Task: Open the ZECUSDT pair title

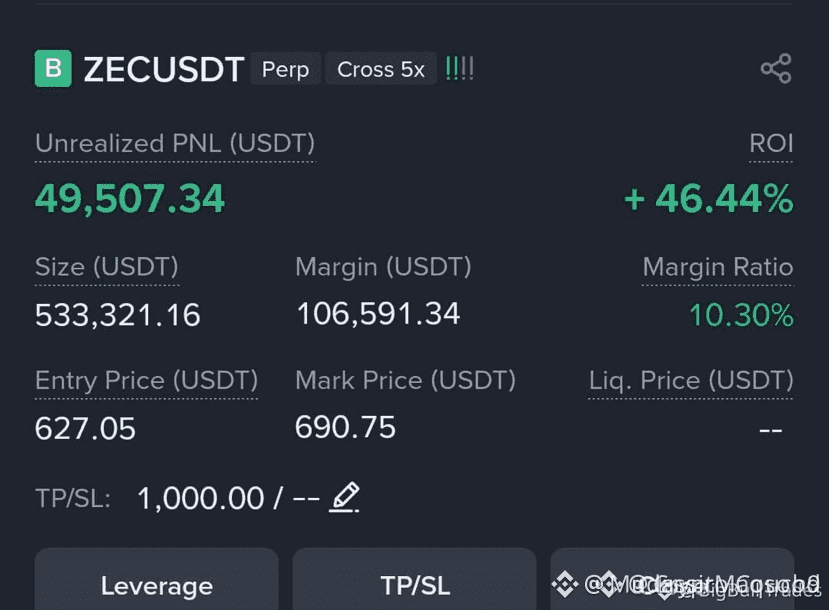Action: click(x=164, y=69)
